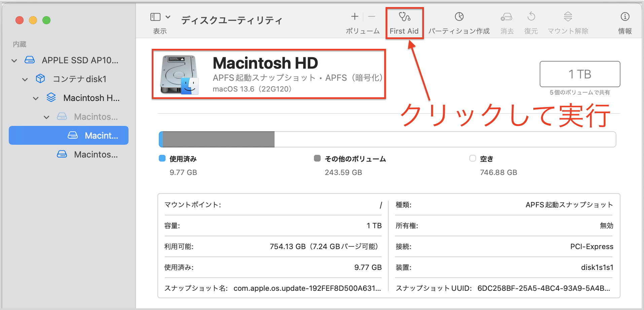
Task: Click the white 空き legend swatch
Action: point(473,158)
